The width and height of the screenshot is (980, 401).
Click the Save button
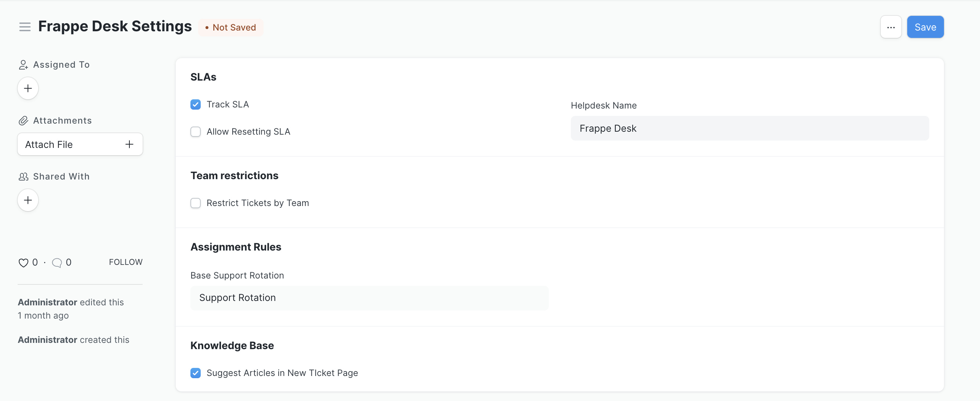[x=925, y=26]
